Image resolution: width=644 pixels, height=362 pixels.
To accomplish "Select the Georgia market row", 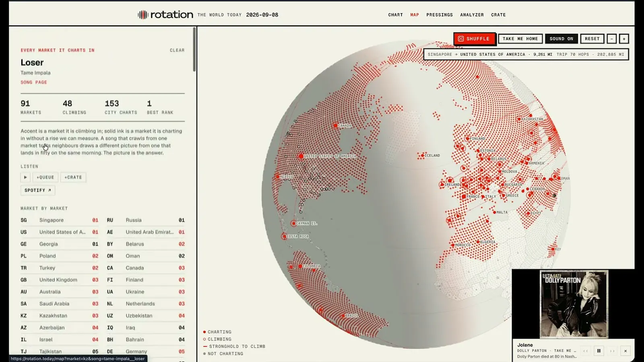I will tap(60, 244).
